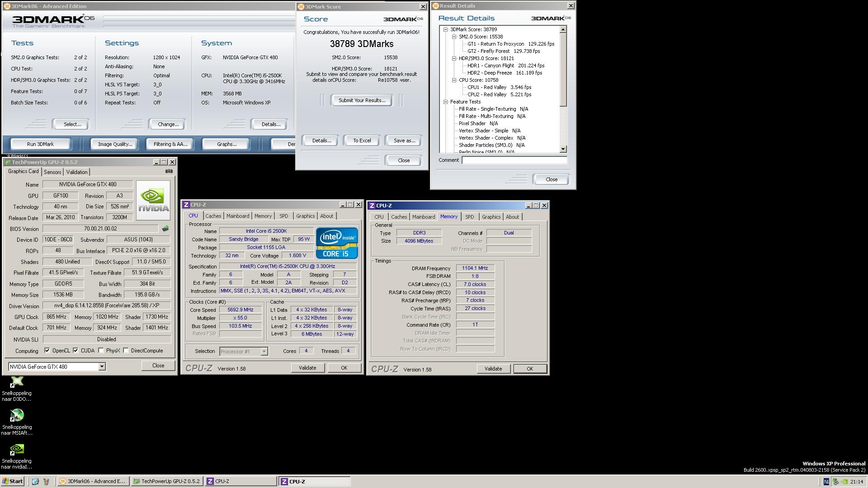Open the MSI Afterburner desktop shortcut

(x=17, y=416)
